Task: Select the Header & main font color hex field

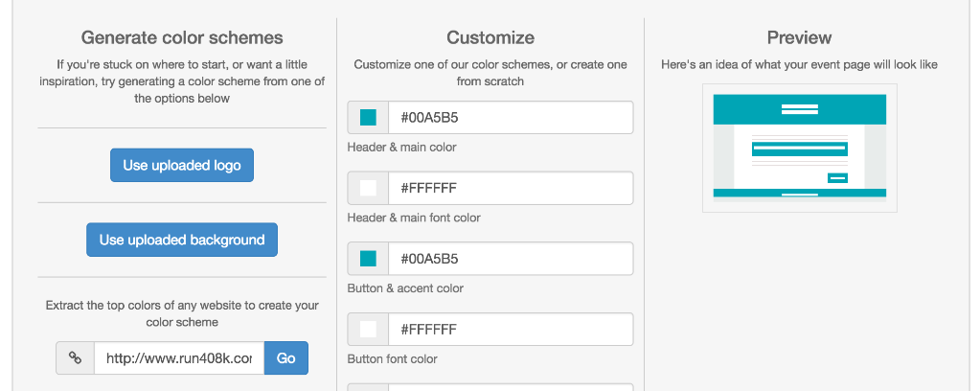Action: 510,188
